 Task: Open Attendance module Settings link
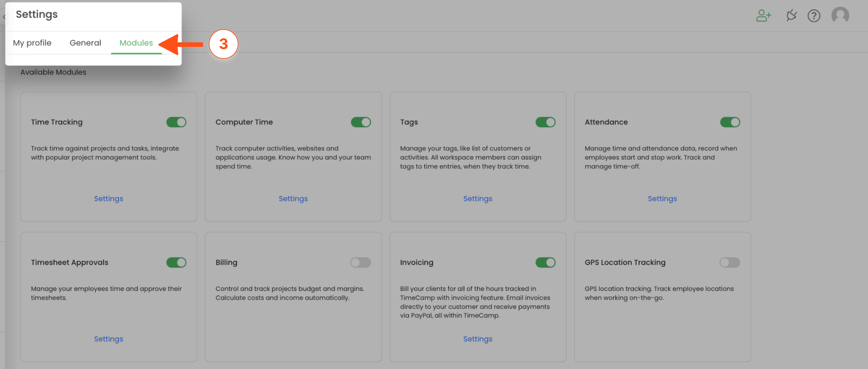pos(662,199)
